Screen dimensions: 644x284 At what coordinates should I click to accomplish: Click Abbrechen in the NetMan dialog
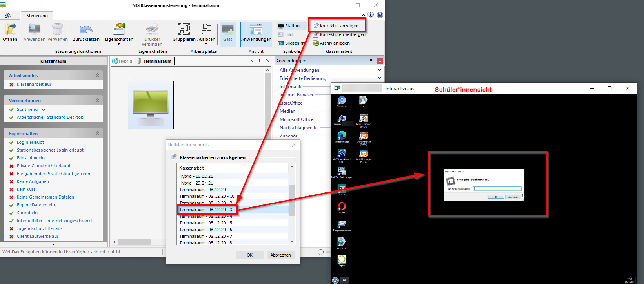coord(280,255)
